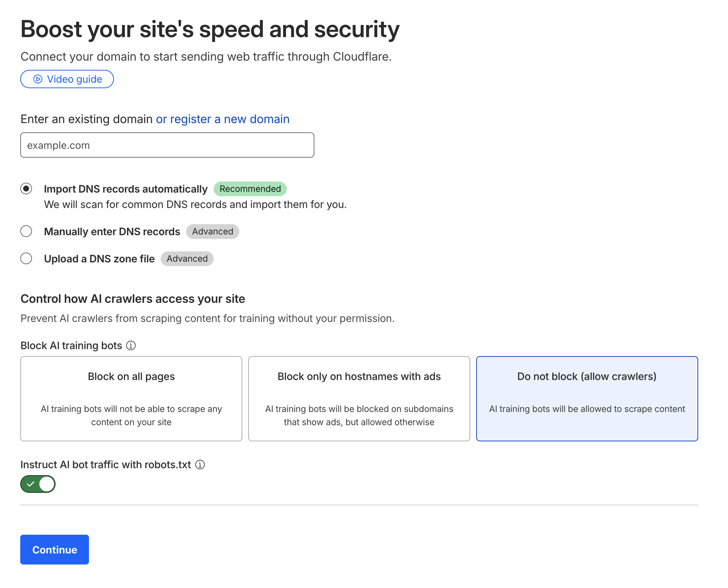Screen dimensions: 728x588
Task: Click the example.com domain input field
Action: (167, 145)
